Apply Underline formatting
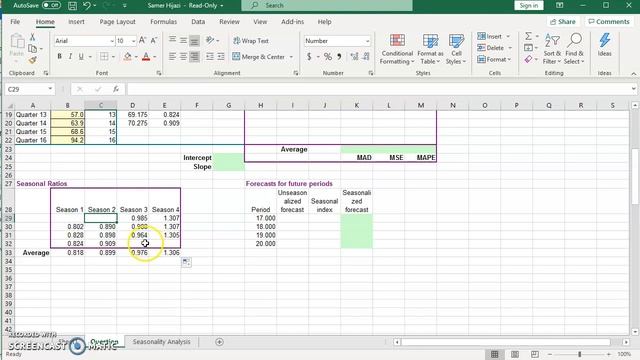640x360 pixels. coord(81,57)
